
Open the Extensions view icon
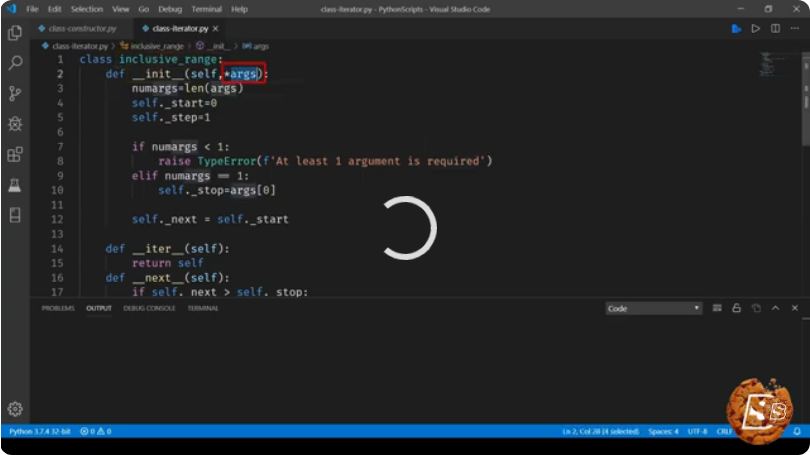point(15,154)
